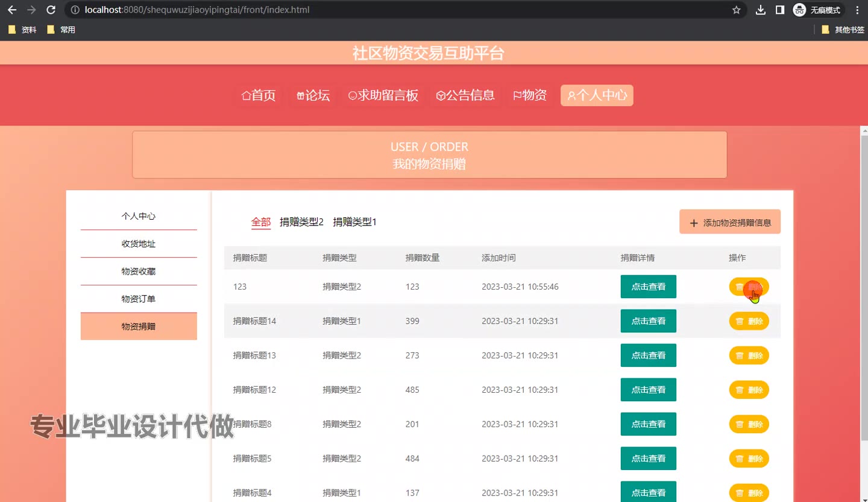Open 收货地址 in the sidebar

pyautogui.click(x=139, y=244)
